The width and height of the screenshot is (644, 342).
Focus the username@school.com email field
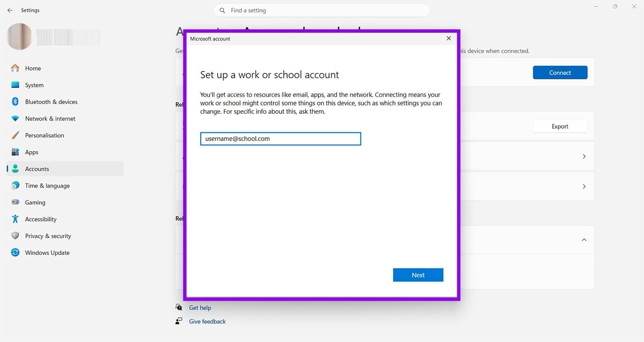pos(280,139)
